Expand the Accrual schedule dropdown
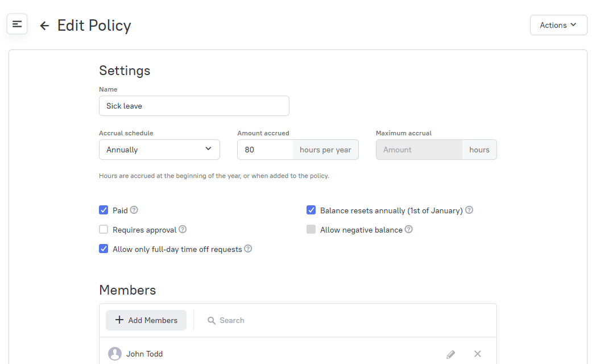Image resolution: width=596 pixels, height=364 pixels. point(159,150)
